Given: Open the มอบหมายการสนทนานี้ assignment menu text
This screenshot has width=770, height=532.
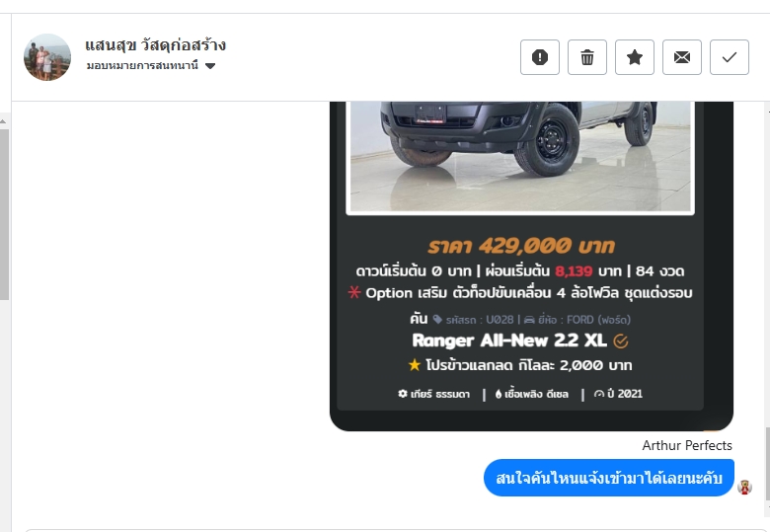Looking at the screenshot, I should coord(142,65).
